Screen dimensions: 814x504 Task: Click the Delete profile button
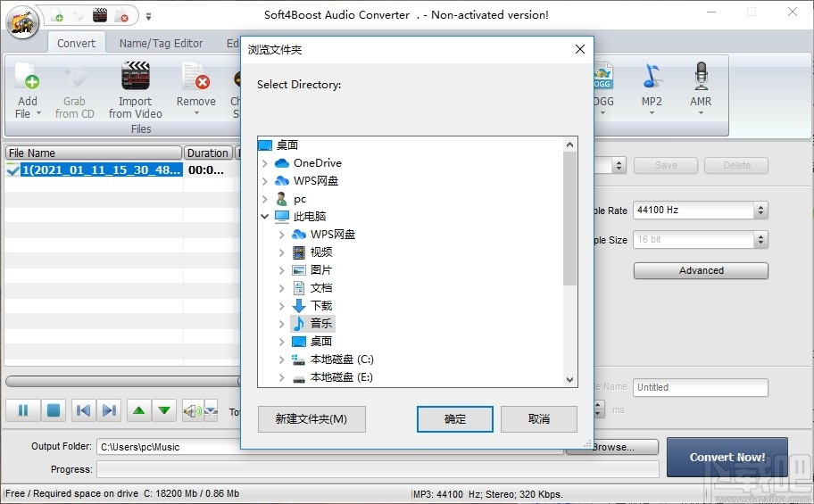tap(736, 165)
